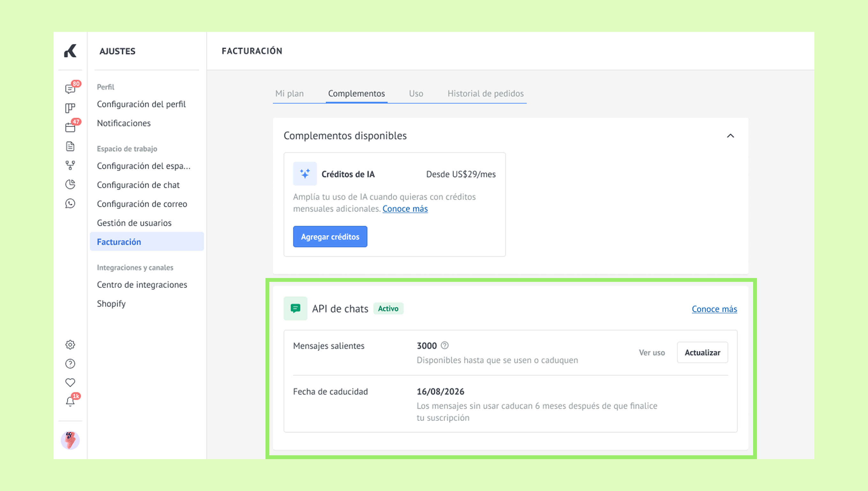Open the help question mark icon
868x491 pixels.
tap(70, 363)
